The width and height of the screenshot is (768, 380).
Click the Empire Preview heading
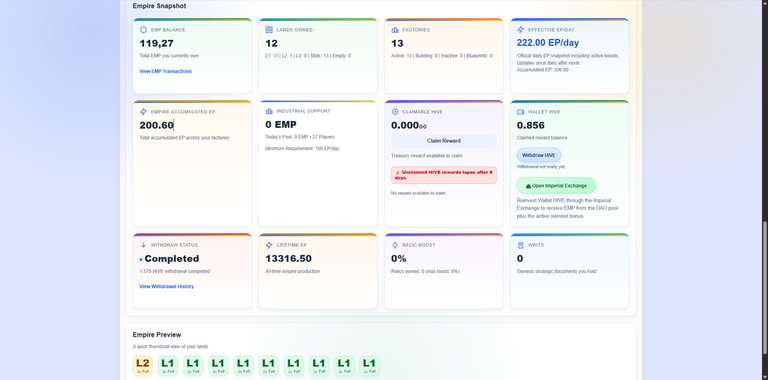(x=157, y=335)
